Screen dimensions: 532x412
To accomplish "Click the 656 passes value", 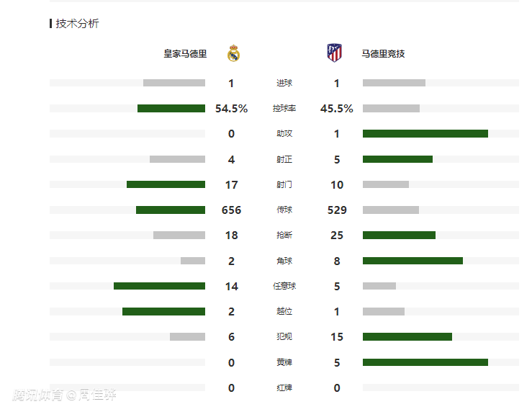I will pos(231,210).
